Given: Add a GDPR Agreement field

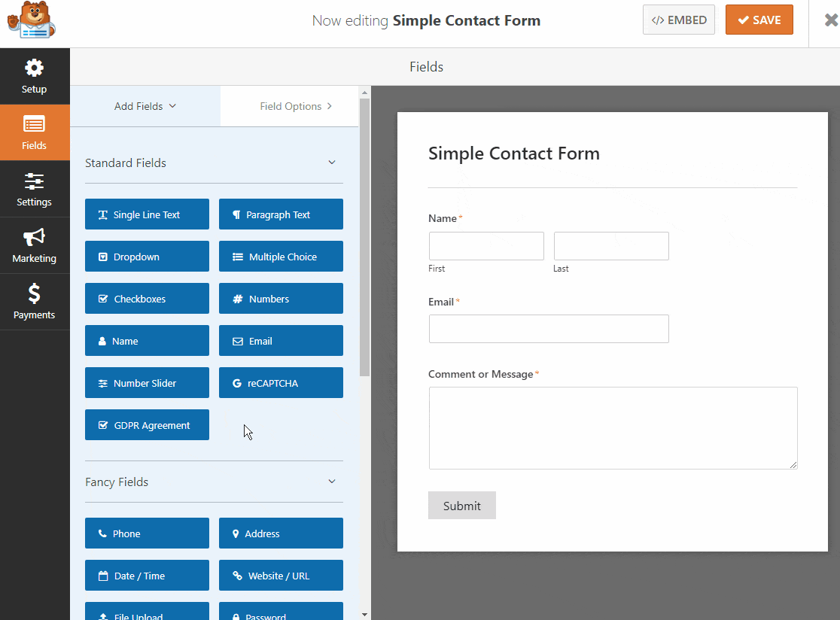Looking at the screenshot, I should point(147,425).
